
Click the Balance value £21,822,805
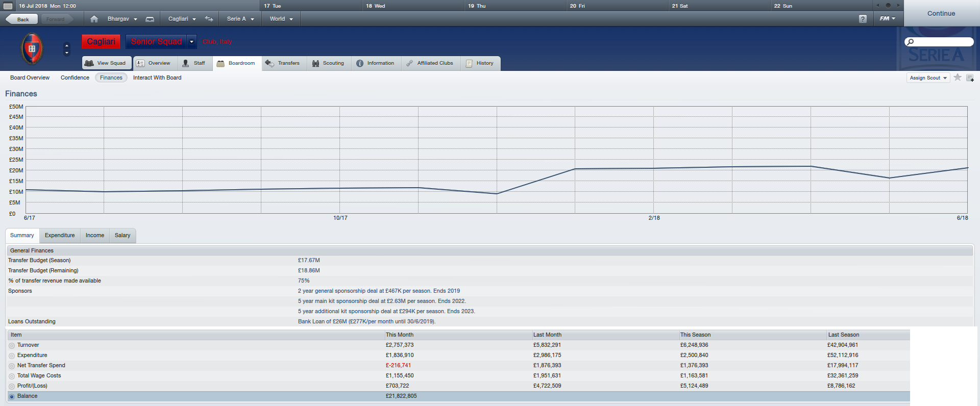point(401,396)
